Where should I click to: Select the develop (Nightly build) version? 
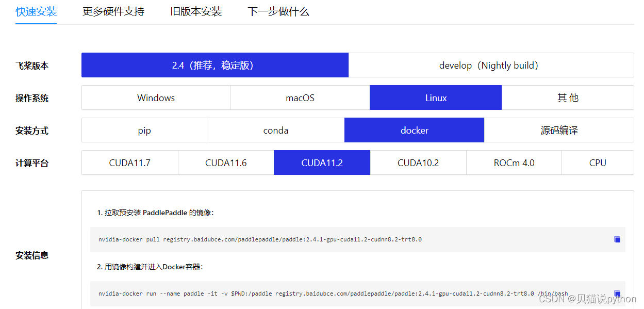491,65
